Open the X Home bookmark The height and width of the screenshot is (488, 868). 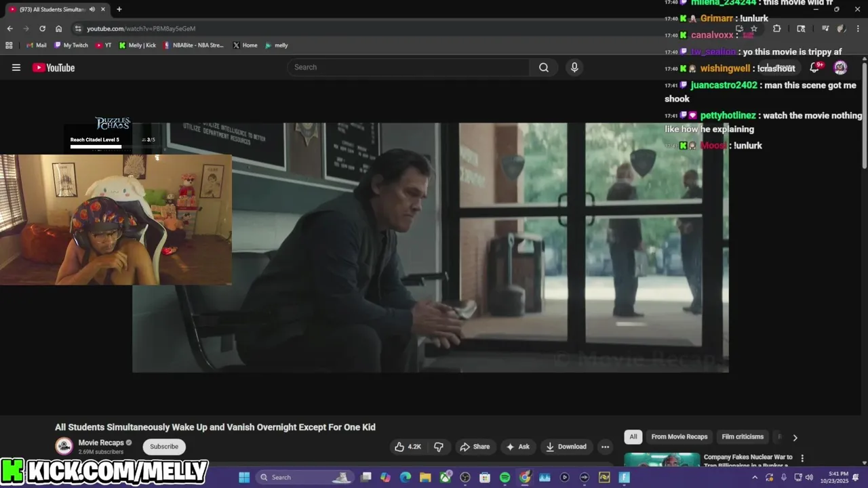click(x=245, y=45)
